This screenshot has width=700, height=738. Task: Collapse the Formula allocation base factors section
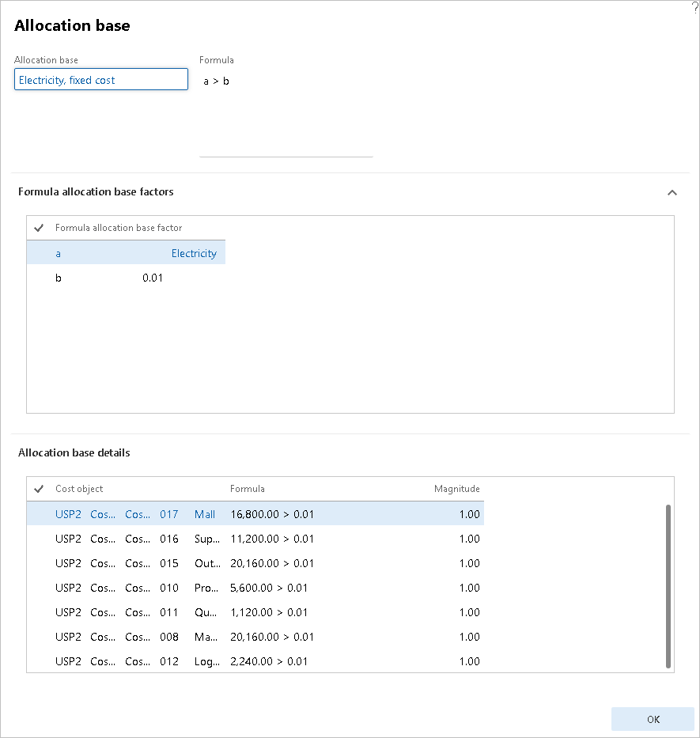pos(672,192)
